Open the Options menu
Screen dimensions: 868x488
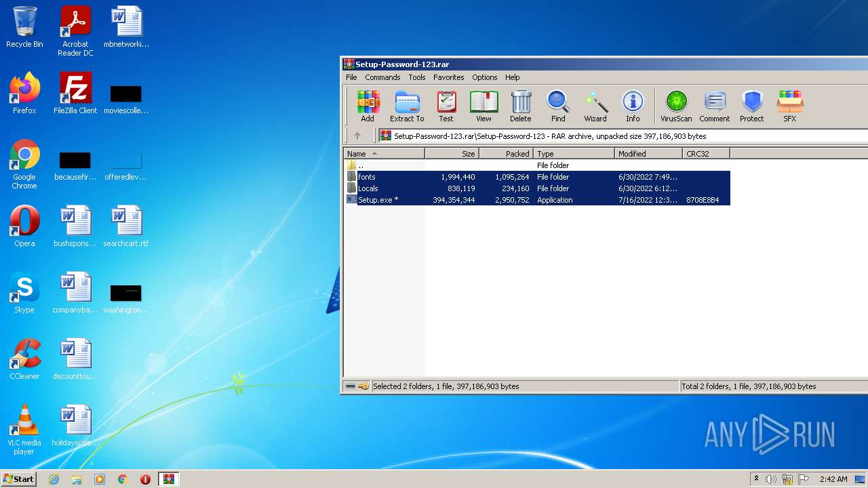pyautogui.click(x=485, y=77)
